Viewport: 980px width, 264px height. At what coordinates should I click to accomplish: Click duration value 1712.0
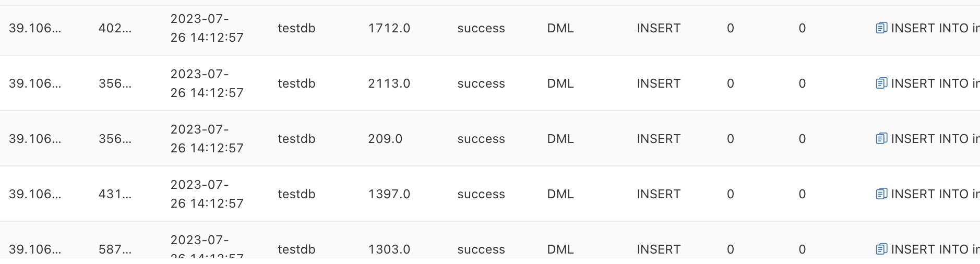click(389, 28)
